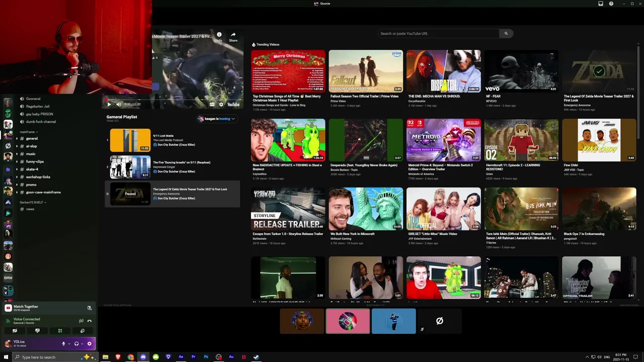Collapse the Gerbert'S SHELF category
The image size is (644, 362).
(x=33, y=202)
